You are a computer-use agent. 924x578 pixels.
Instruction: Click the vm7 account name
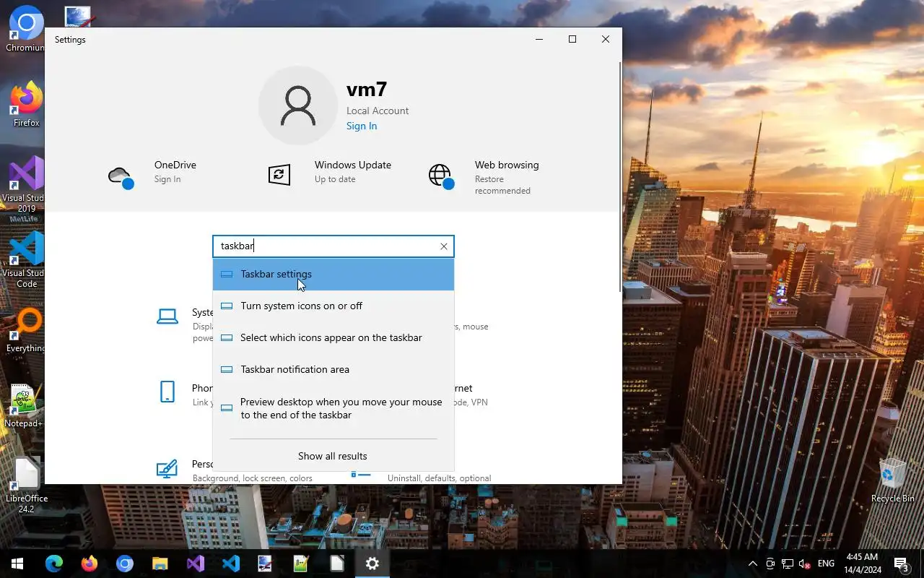point(367,90)
